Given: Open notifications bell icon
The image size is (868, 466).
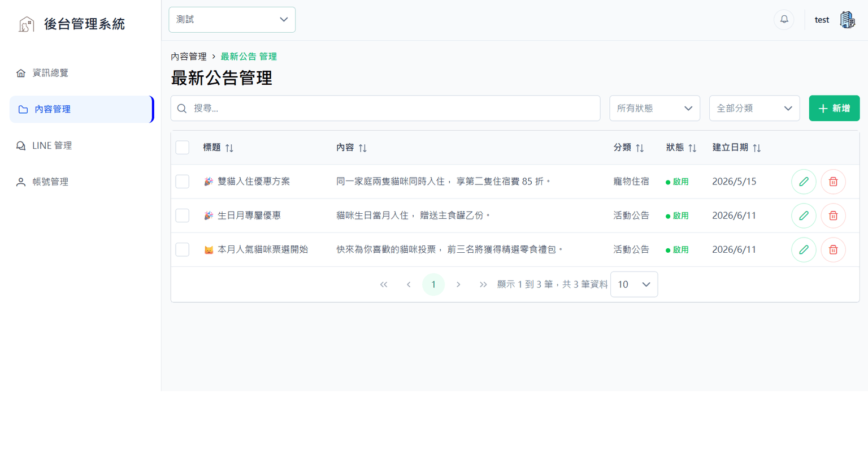Looking at the screenshot, I should (x=784, y=20).
